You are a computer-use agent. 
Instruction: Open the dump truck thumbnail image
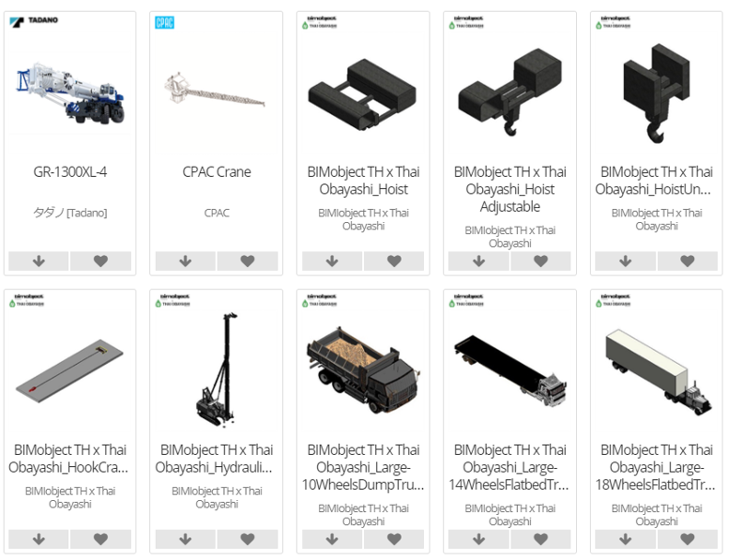click(x=363, y=370)
